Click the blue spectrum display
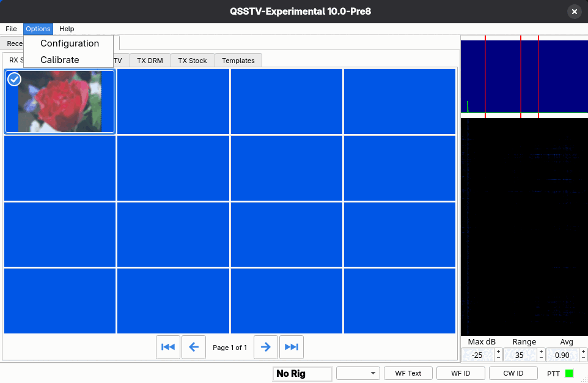The height and width of the screenshot is (383, 588). pyautogui.click(x=524, y=76)
